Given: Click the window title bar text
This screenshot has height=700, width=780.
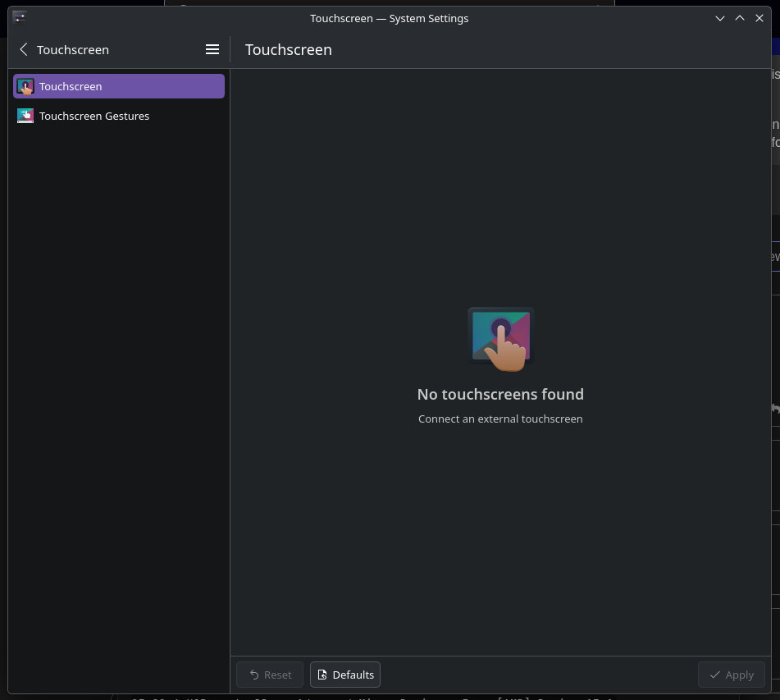Looking at the screenshot, I should click(390, 18).
